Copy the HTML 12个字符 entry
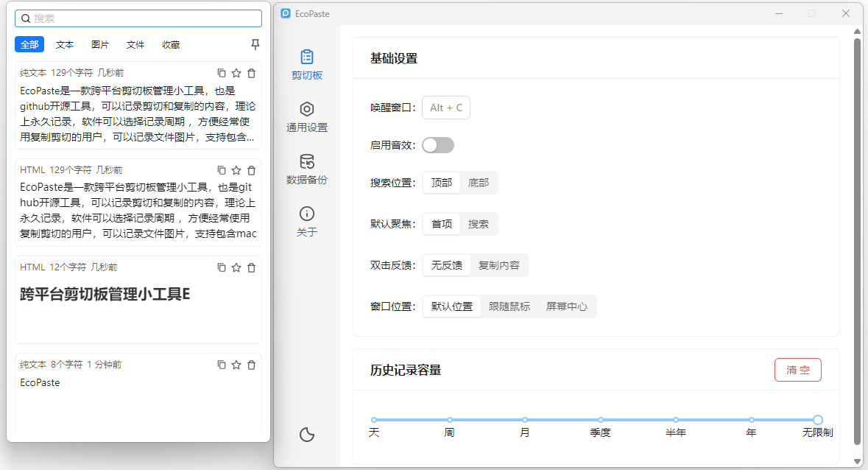The width and height of the screenshot is (868, 470). (x=222, y=267)
